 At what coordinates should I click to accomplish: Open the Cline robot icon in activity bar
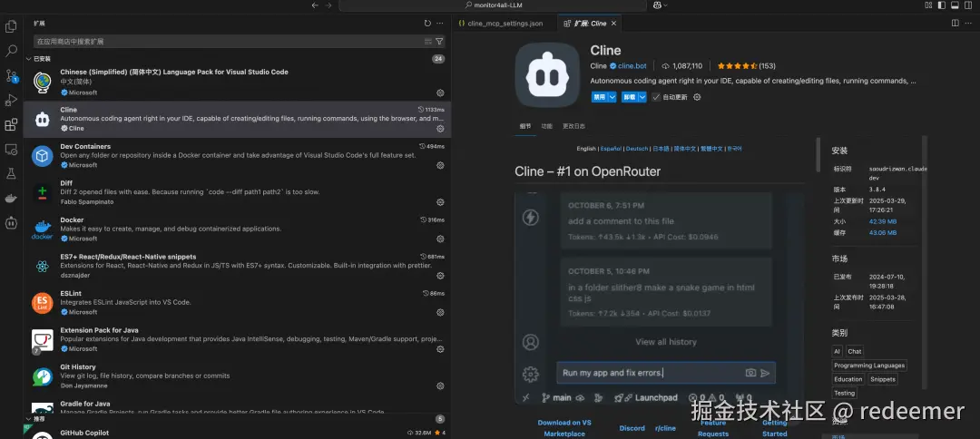click(11, 222)
